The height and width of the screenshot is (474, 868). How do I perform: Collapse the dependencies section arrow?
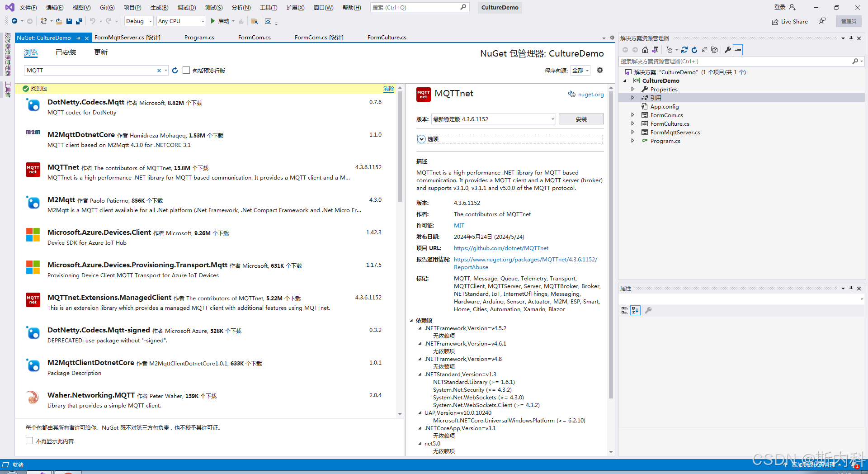(x=411, y=320)
